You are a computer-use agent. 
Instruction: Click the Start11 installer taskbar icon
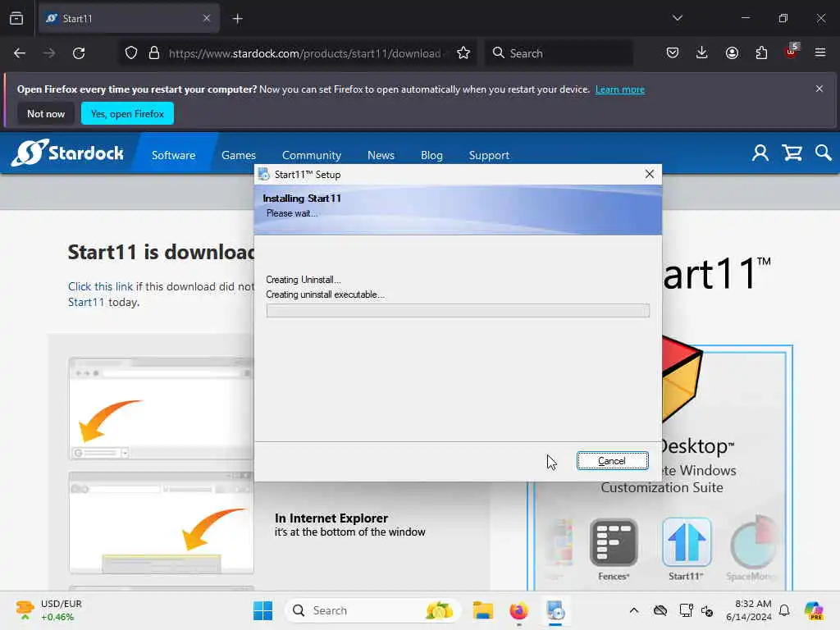tap(555, 610)
